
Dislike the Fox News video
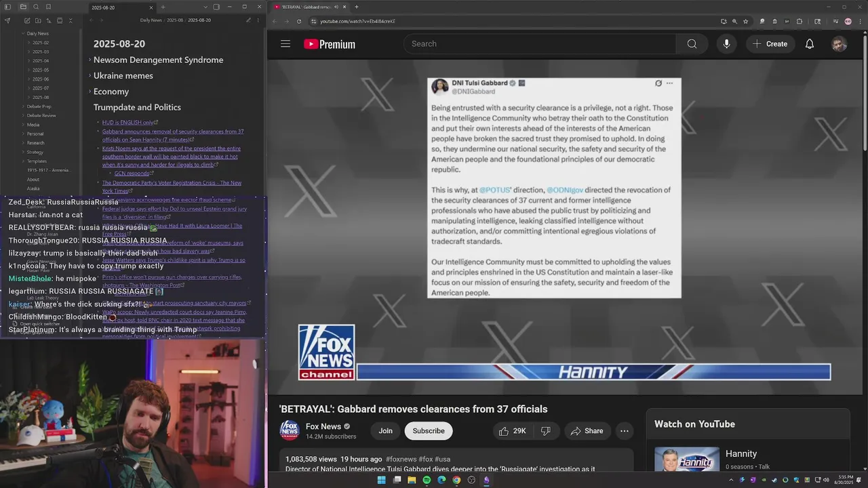coord(545,431)
